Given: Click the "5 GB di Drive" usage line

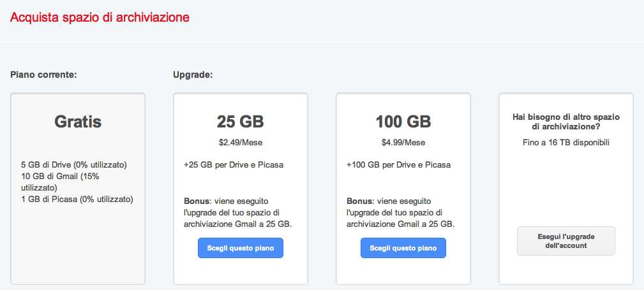Looking at the screenshot, I should (74, 164).
